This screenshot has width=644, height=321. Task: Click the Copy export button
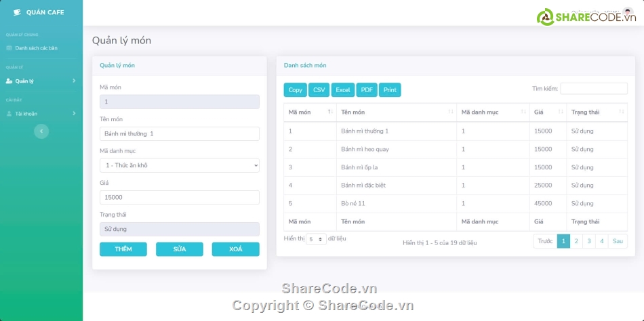(296, 90)
